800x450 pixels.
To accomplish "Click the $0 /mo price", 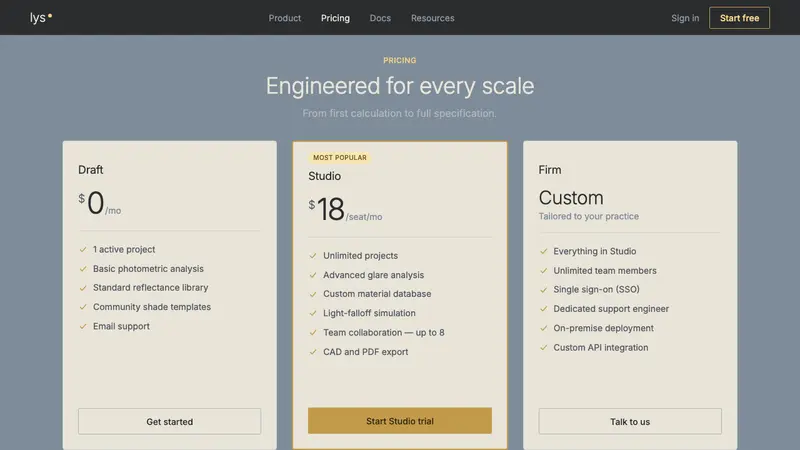I will click(99, 203).
